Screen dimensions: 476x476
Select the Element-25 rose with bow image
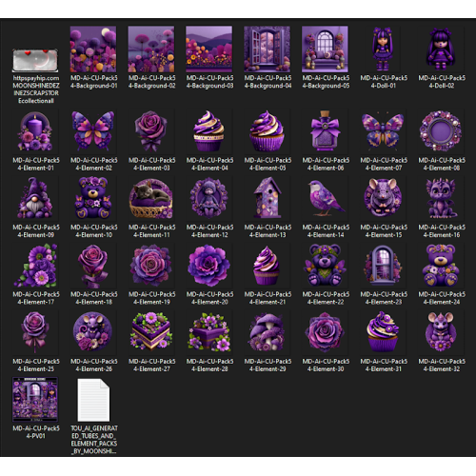pyautogui.click(x=35, y=332)
